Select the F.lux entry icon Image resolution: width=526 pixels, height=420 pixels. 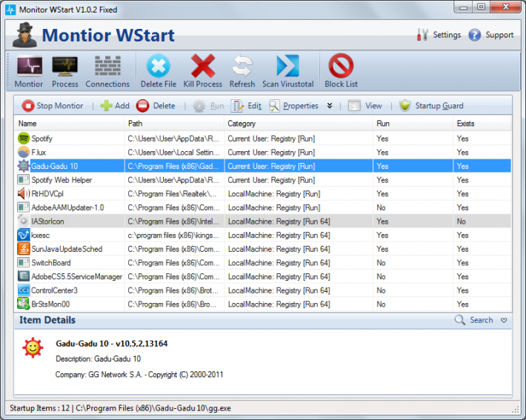point(24,152)
